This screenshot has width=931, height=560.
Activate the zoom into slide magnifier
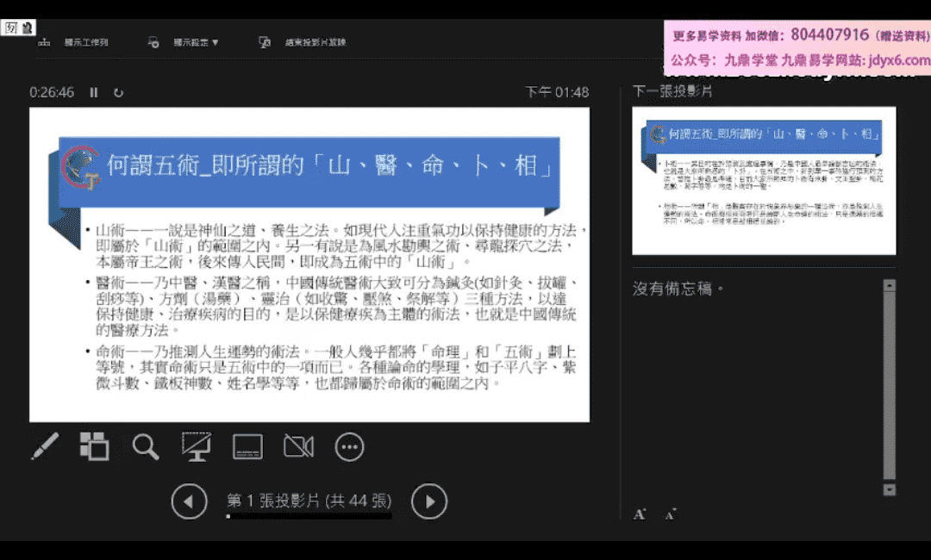coord(145,446)
